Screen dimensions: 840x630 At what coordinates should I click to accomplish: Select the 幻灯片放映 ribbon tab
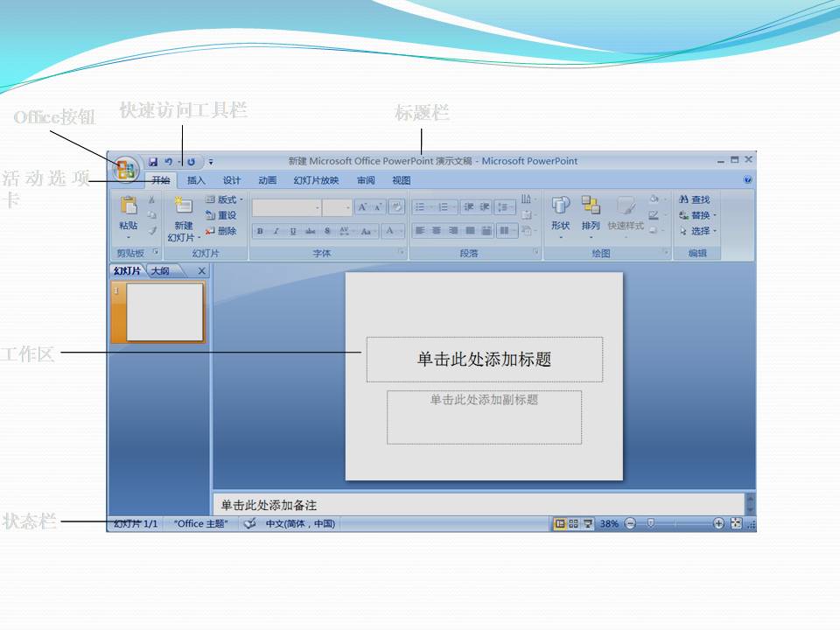(x=316, y=180)
